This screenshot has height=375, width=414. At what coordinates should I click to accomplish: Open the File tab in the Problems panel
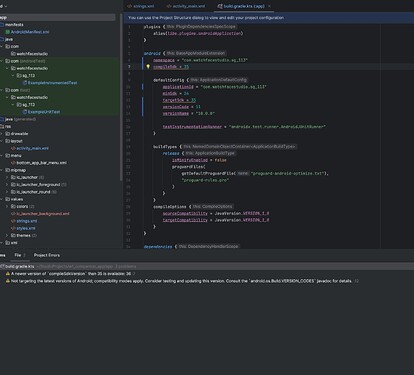(x=20, y=255)
